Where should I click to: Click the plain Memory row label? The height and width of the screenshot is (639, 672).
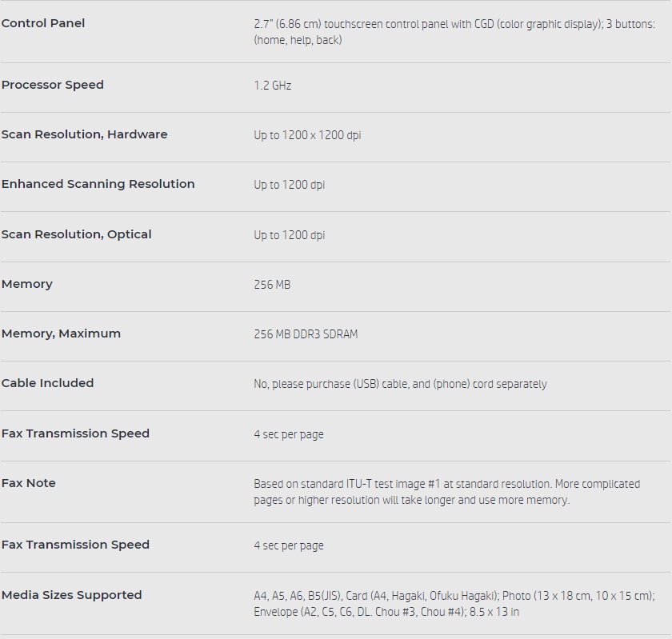(x=27, y=284)
